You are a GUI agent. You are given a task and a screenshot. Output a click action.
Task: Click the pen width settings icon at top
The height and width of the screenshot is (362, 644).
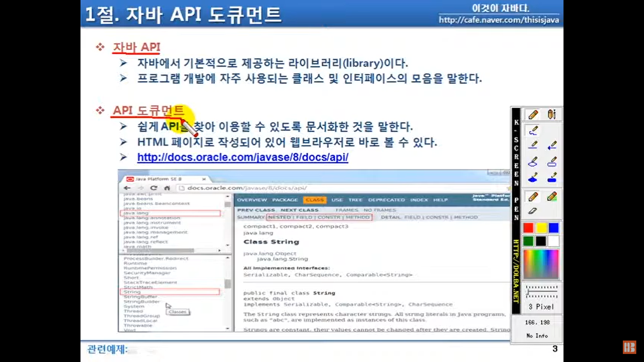click(x=551, y=114)
